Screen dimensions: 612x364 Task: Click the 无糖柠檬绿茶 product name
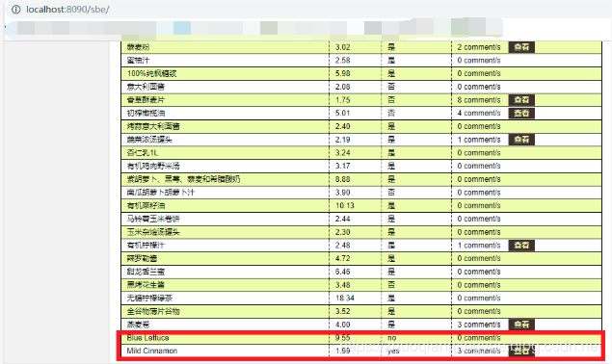click(x=149, y=299)
